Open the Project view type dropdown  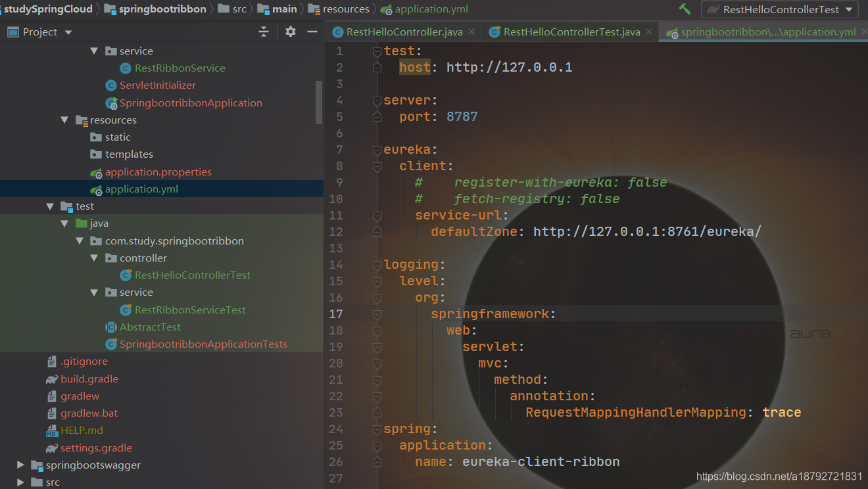[x=68, y=32]
